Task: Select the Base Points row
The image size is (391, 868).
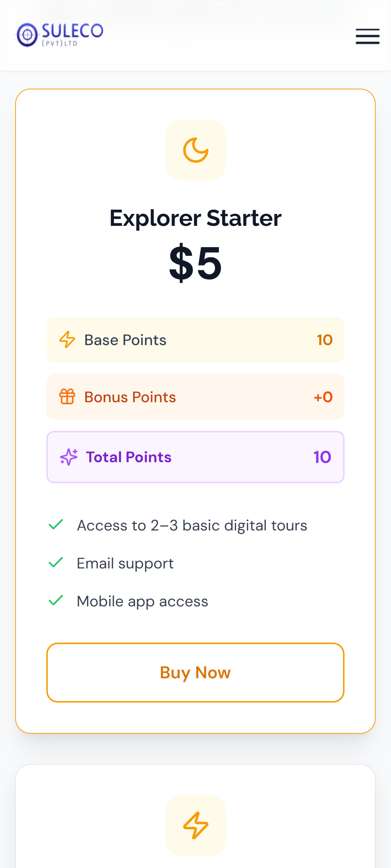Action: pyautogui.click(x=195, y=340)
